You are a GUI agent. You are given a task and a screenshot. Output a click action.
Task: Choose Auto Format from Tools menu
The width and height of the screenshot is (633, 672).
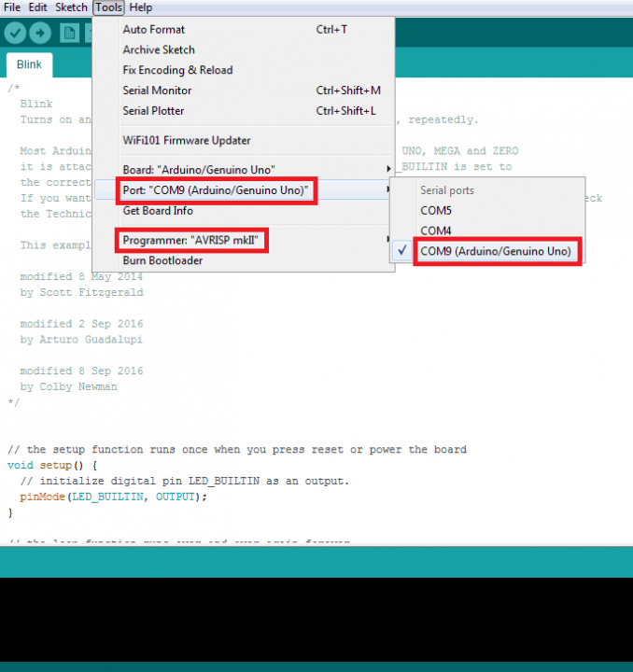244,30
